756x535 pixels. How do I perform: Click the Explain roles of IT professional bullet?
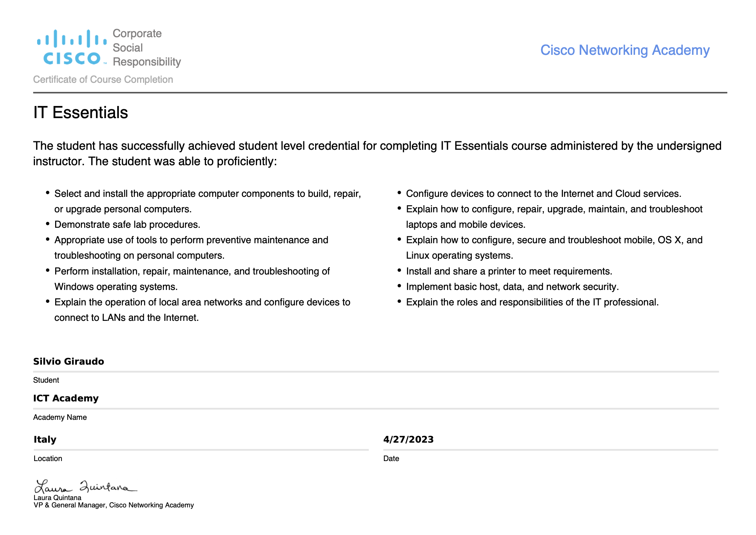(532, 302)
